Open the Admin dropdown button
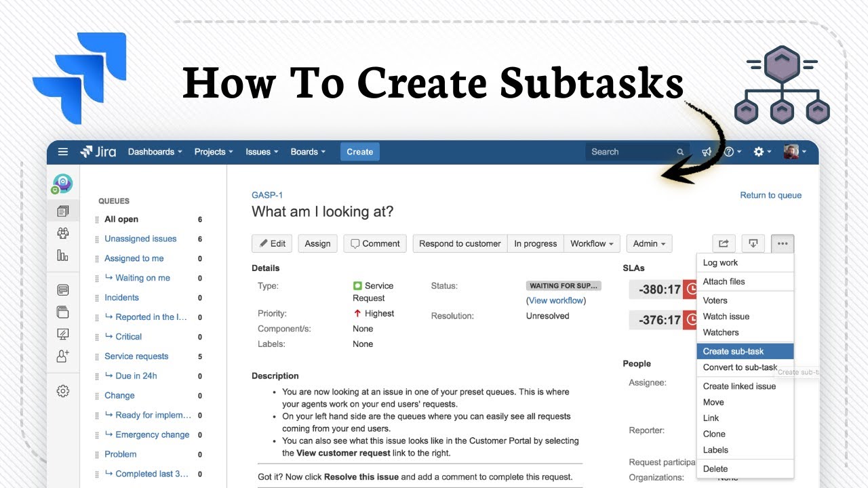This screenshot has height=488, width=868. click(649, 243)
